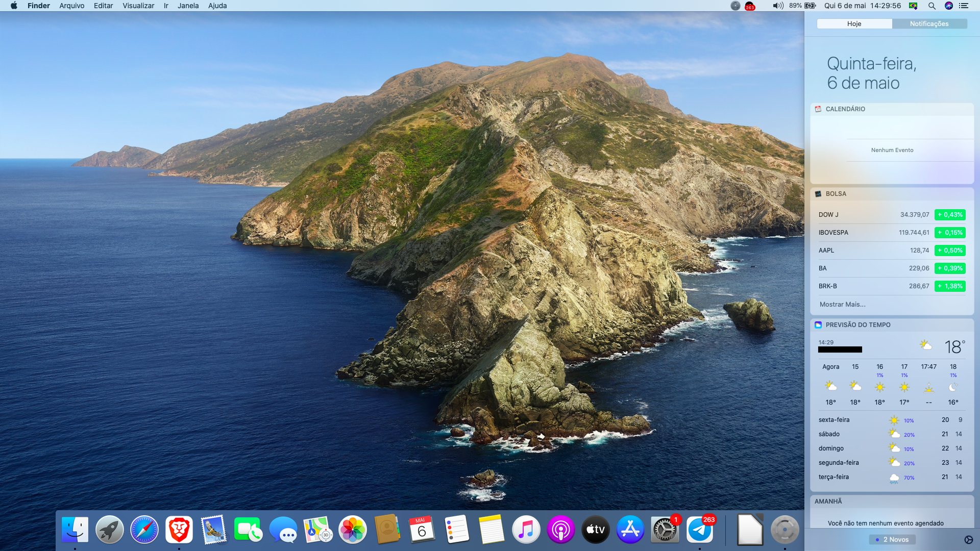980x551 pixels.
Task: Open Spotlight search magnifier
Action: coord(932,6)
